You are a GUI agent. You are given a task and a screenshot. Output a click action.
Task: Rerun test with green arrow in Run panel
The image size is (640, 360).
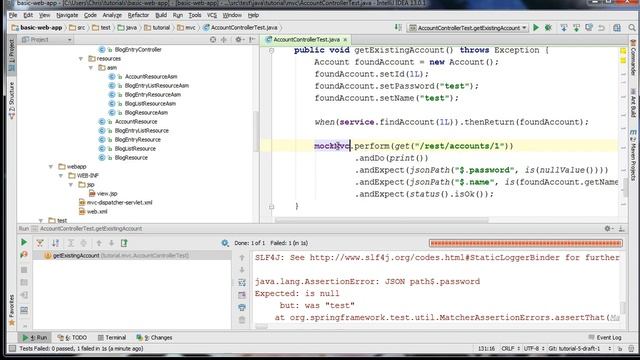[24, 242]
